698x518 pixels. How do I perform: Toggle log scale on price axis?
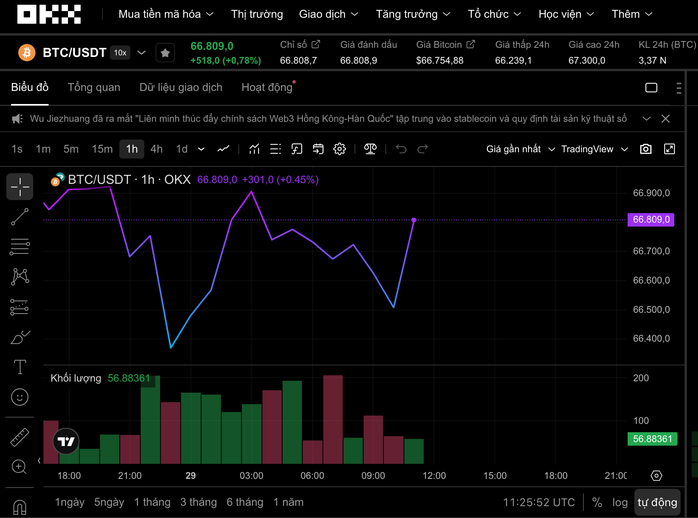click(x=620, y=502)
